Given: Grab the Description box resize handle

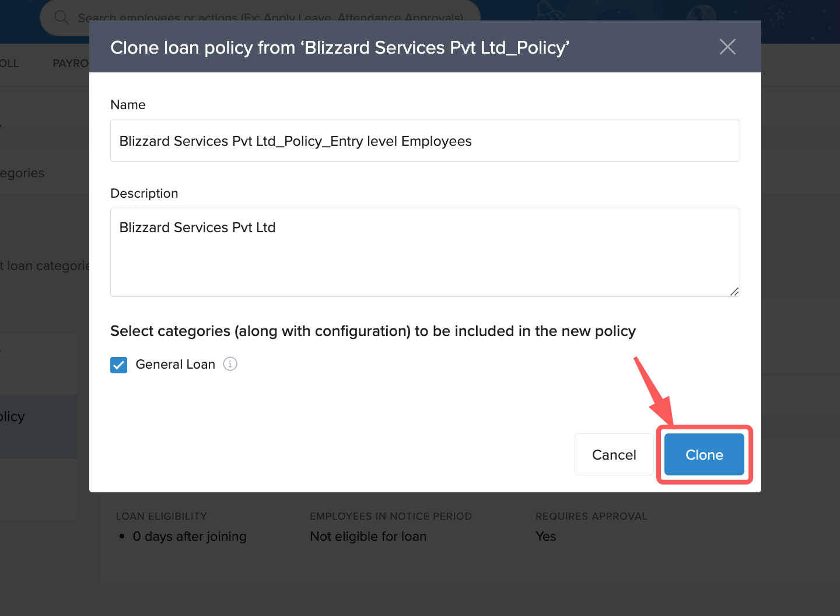Looking at the screenshot, I should coord(734,291).
